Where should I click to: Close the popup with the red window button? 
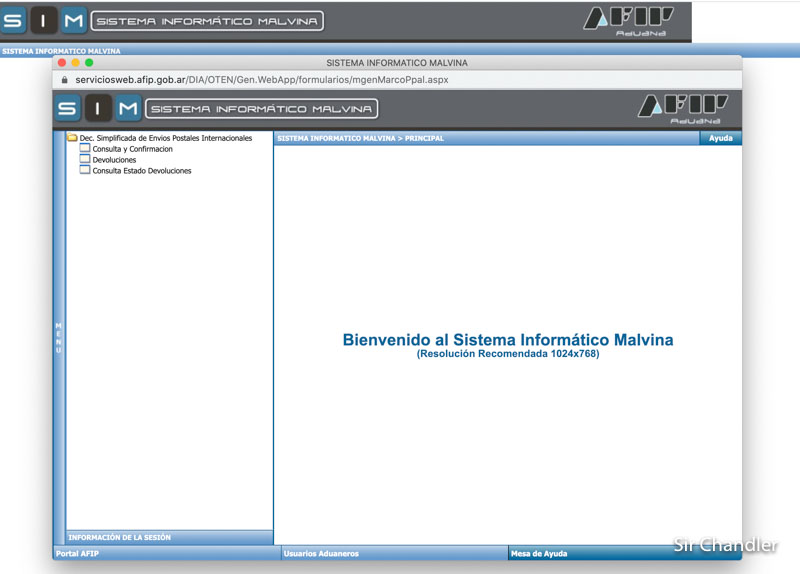click(x=62, y=63)
